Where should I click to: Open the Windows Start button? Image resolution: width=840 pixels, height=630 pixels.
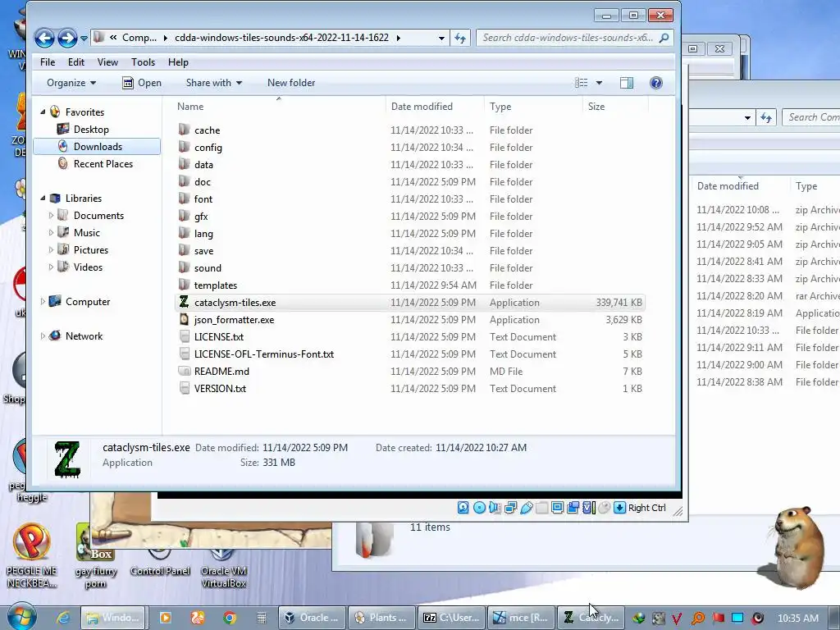(21, 617)
